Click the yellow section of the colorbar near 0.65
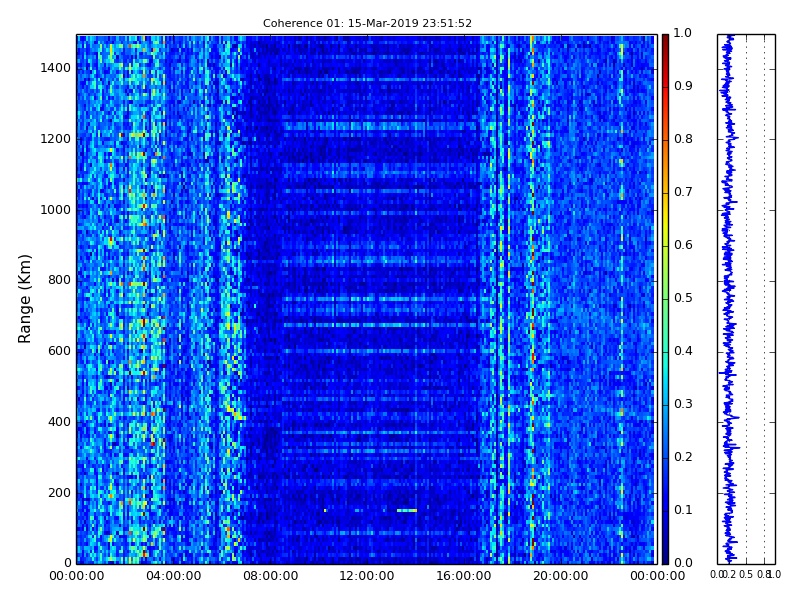This screenshot has width=800, height=600. [x=665, y=218]
